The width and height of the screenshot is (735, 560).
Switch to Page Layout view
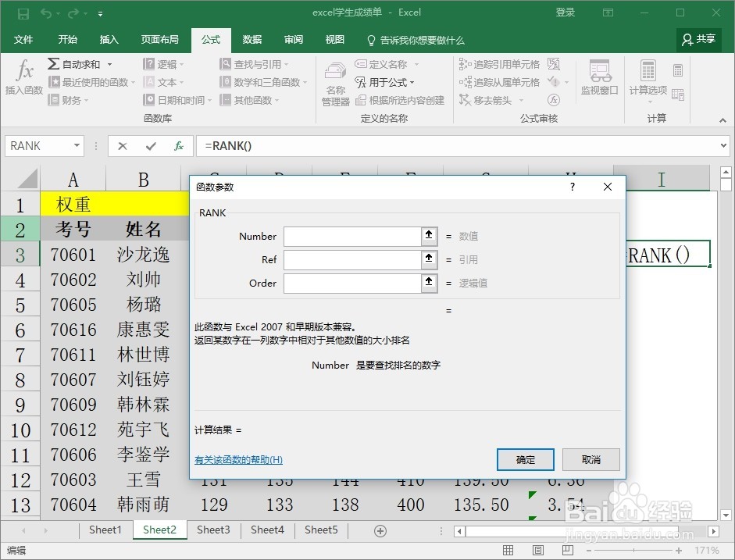[x=537, y=550]
